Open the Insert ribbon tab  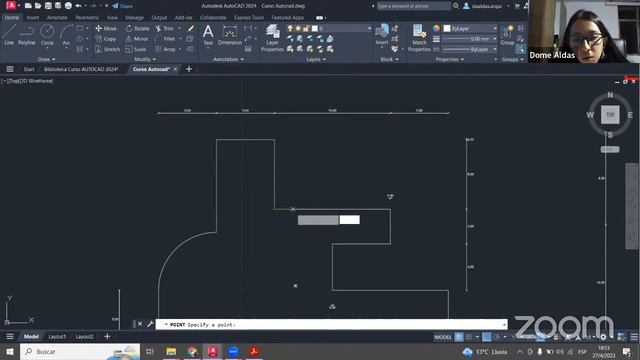[x=33, y=18]
